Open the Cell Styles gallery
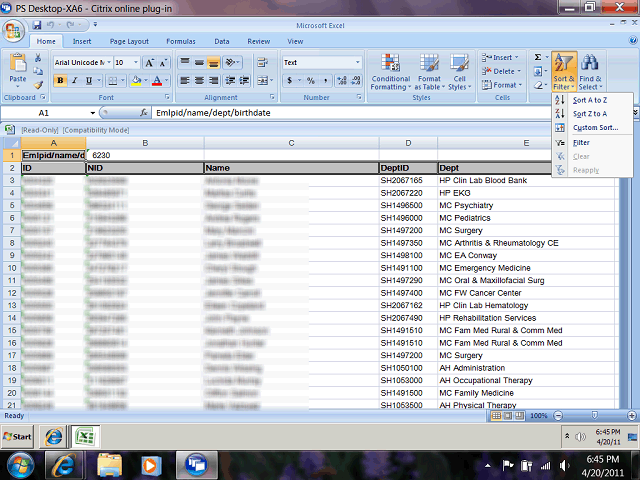The image size is (640, 480). (459, 70)
